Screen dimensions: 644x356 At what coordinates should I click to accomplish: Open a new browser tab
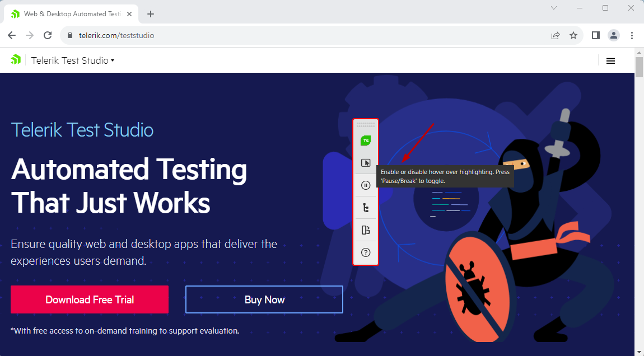(151, 14)
